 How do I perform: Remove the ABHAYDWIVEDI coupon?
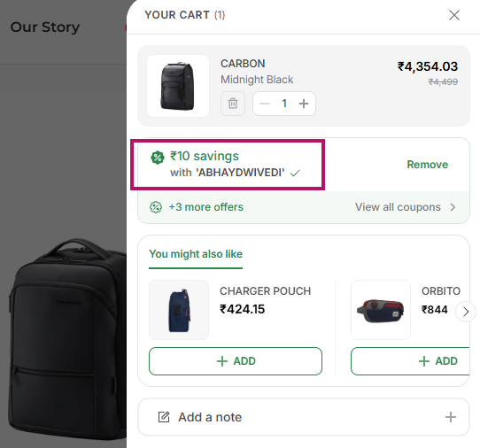point(428,165)
